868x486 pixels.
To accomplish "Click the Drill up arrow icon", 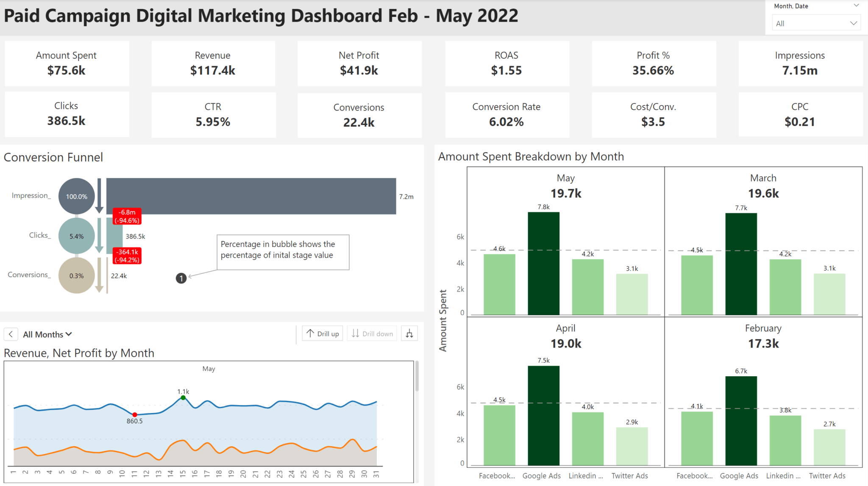I will pyautogui.click(x=311, y=333).
